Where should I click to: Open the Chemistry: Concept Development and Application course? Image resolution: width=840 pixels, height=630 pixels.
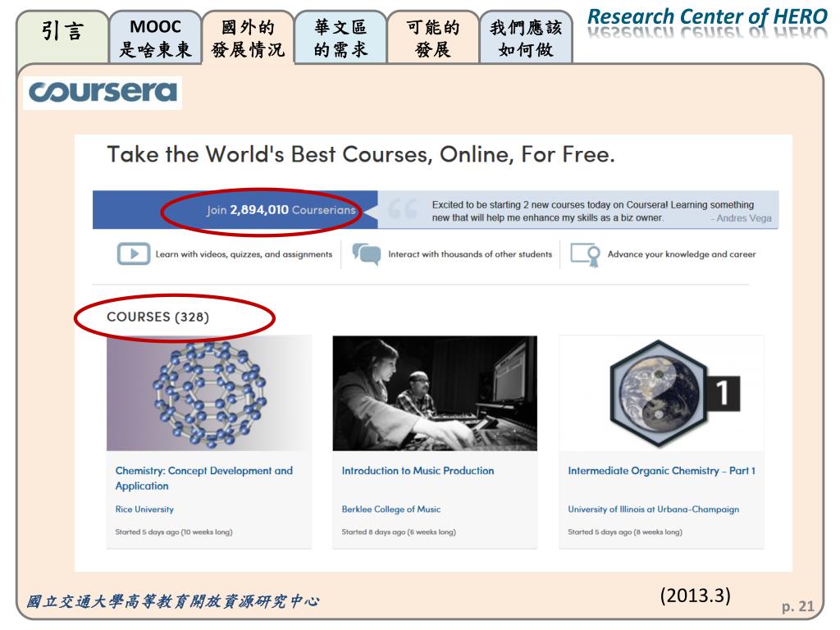203,478
